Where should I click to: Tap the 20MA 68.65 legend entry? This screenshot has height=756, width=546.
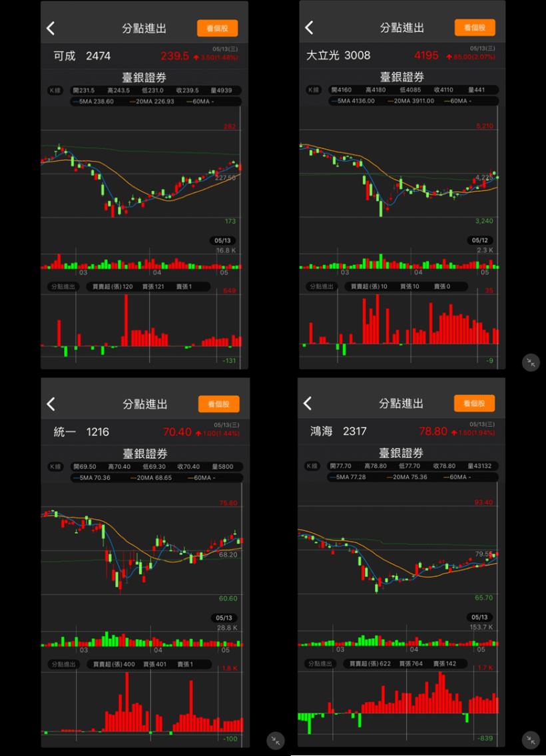pos(151,478)
